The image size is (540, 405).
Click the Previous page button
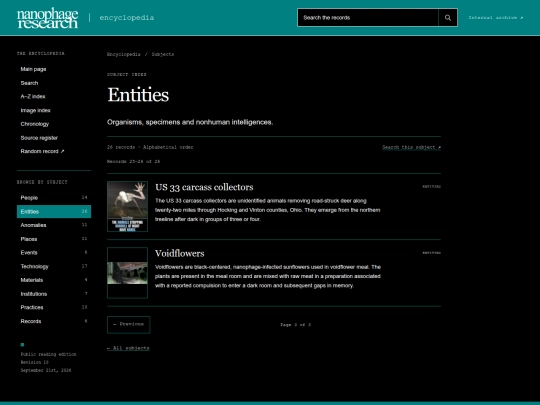tap(128, 324)
